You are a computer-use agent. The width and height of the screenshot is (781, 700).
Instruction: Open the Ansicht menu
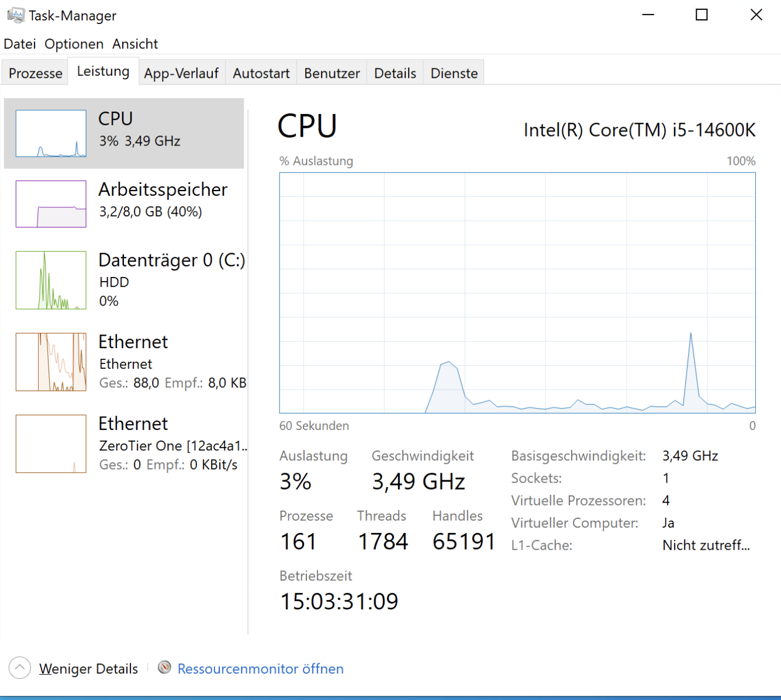[135, 44]
